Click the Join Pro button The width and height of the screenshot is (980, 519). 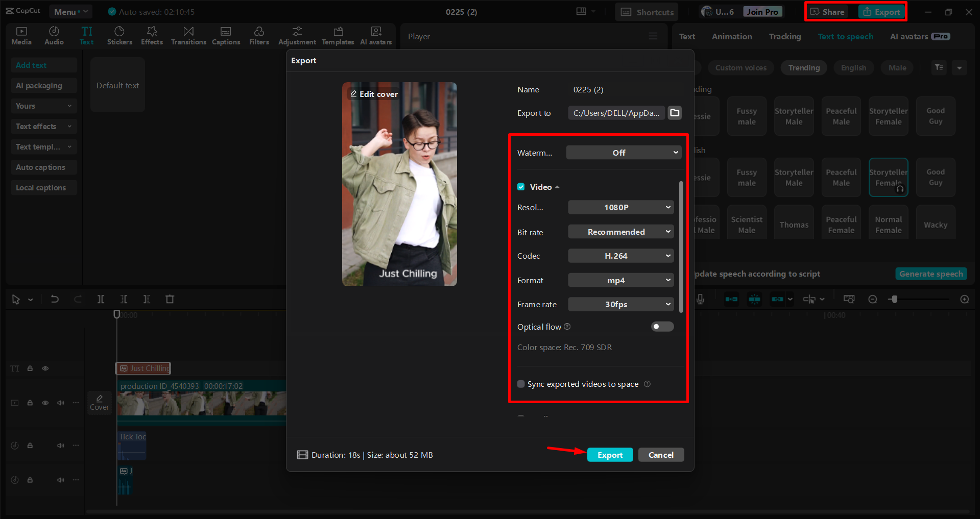762,12
